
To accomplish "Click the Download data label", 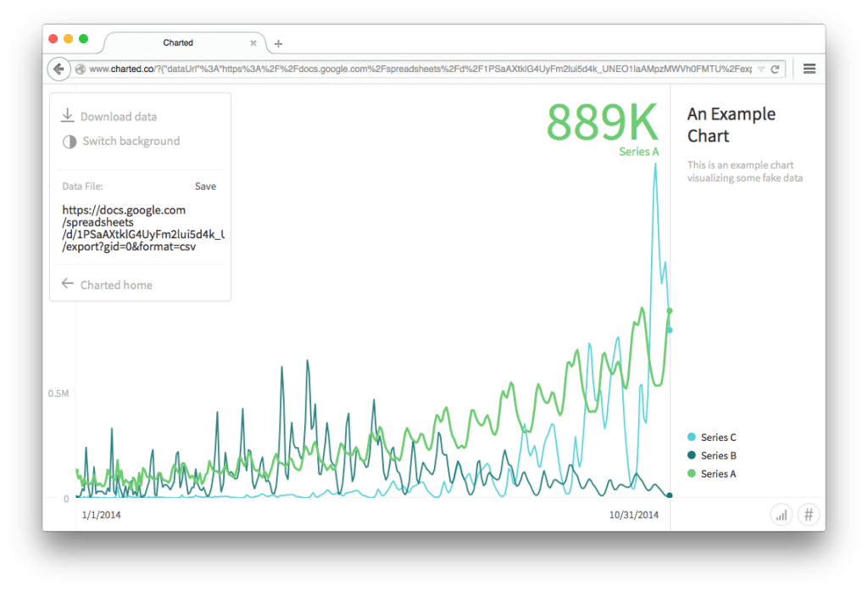I will pyautogui.click(x=119, y=116).
